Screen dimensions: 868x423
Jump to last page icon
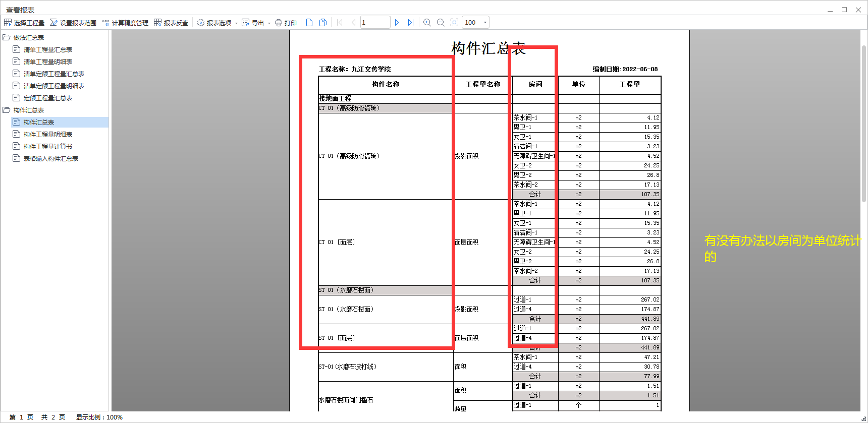[x=411, y=23]
